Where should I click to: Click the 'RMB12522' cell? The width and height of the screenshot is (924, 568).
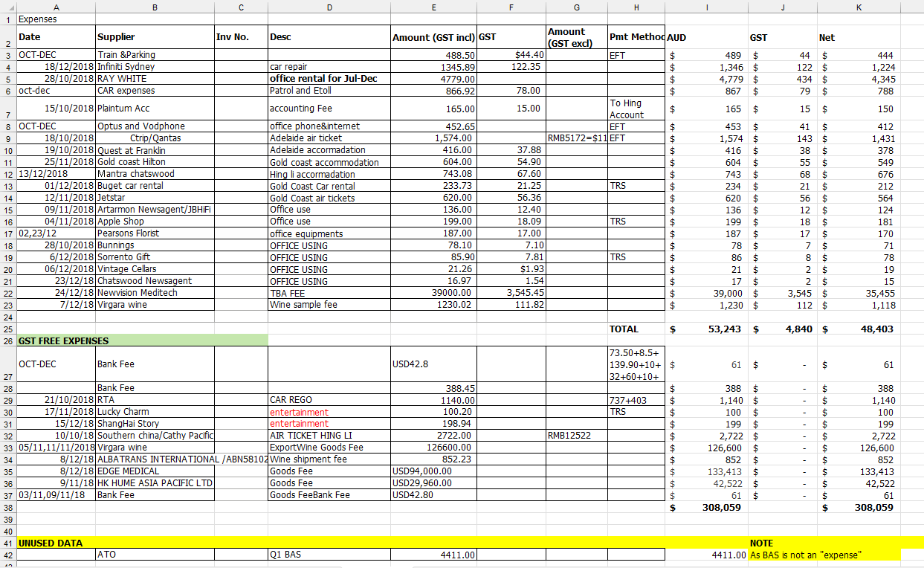tap(576, 436)
